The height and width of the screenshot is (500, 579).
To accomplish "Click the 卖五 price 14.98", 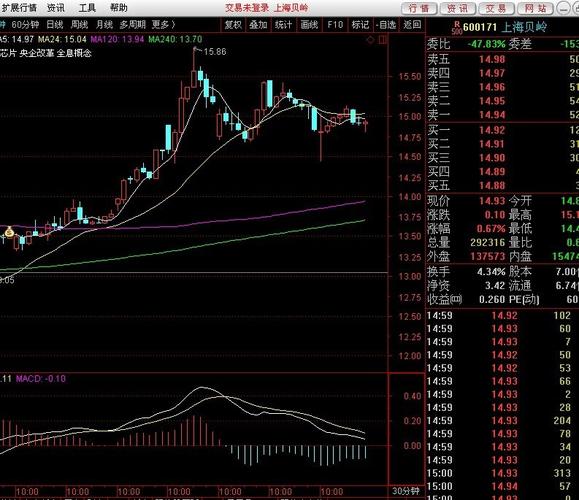I will click(492, 59).
